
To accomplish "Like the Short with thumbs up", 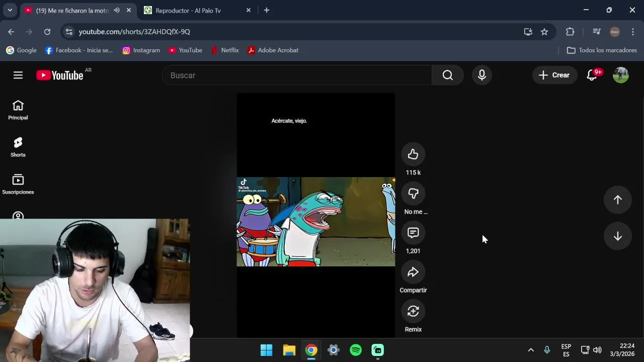I will point(413,154).
